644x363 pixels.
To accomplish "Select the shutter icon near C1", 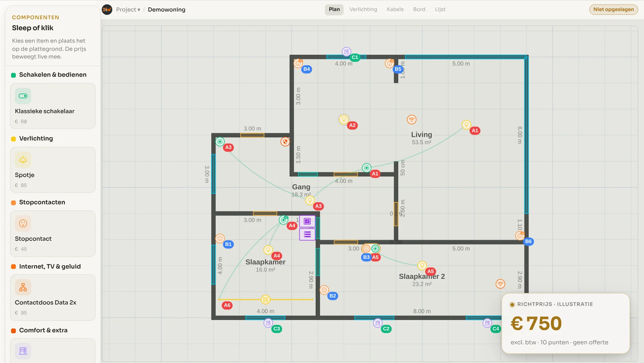I will [346, 51].
